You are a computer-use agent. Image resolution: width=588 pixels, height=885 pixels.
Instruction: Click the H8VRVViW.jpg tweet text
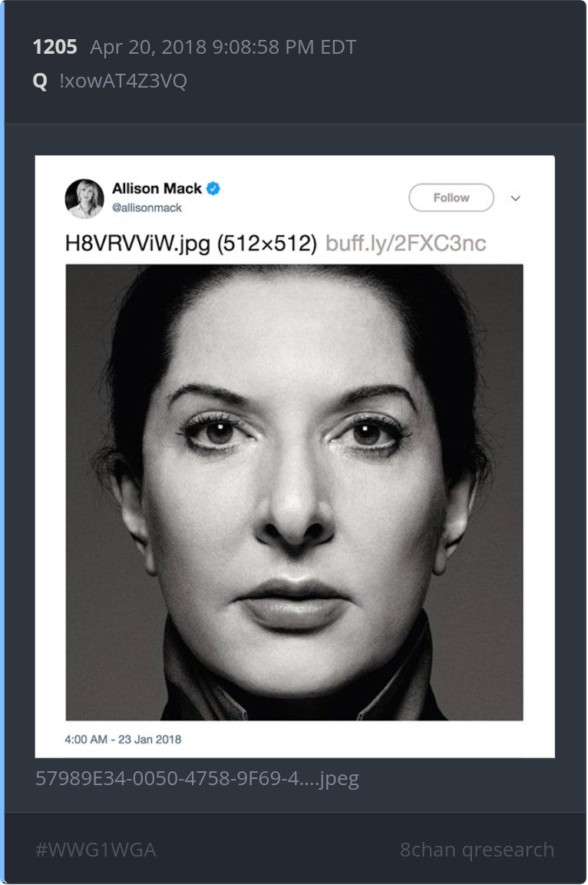[137, 244]
